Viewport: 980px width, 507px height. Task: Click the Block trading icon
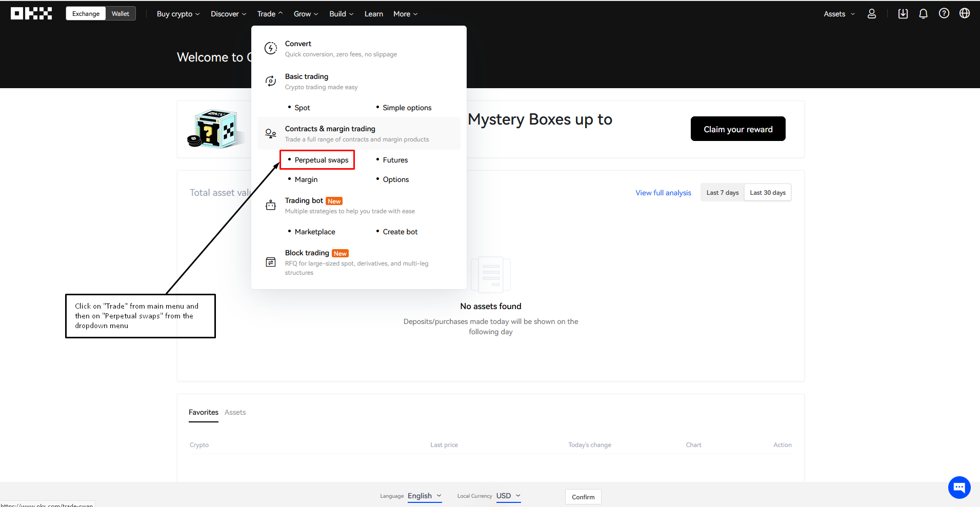pyautogui.click(x=271, y=262)
